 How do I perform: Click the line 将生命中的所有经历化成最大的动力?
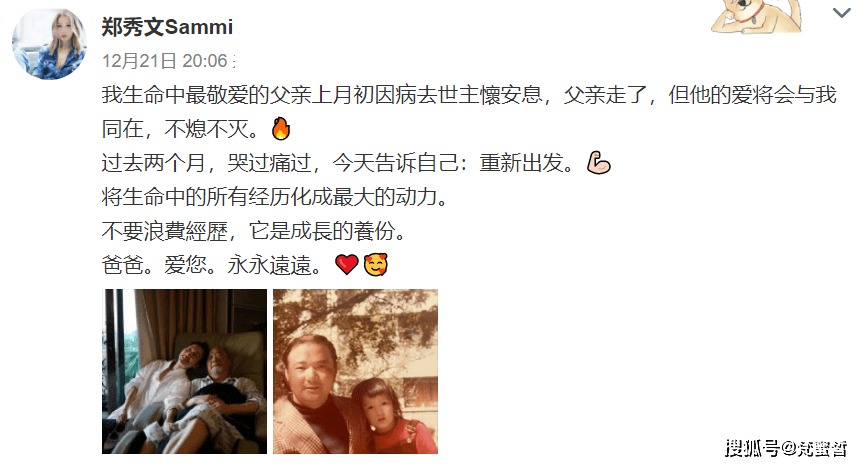pos(274,197)
